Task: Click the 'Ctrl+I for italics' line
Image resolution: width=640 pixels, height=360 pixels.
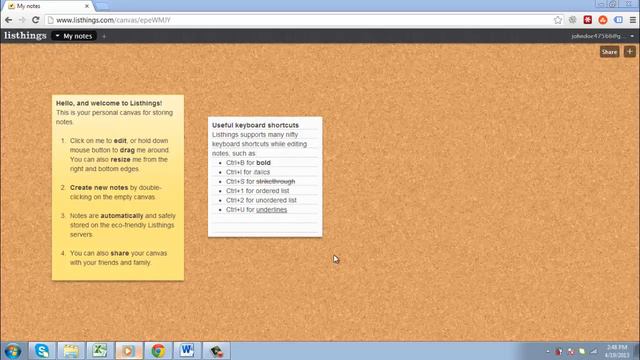Action: coord(248,172)
